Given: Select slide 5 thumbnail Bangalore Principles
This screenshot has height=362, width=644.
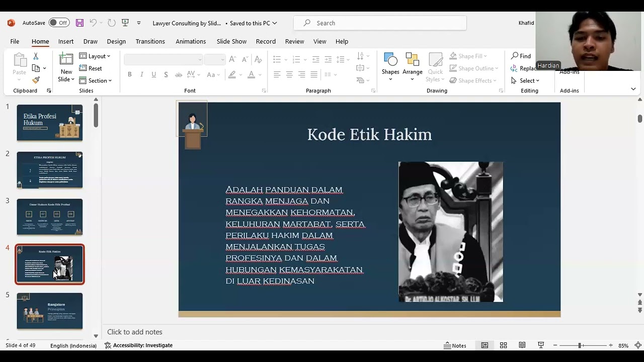Looking at the screenshot, I should point(50,311).
